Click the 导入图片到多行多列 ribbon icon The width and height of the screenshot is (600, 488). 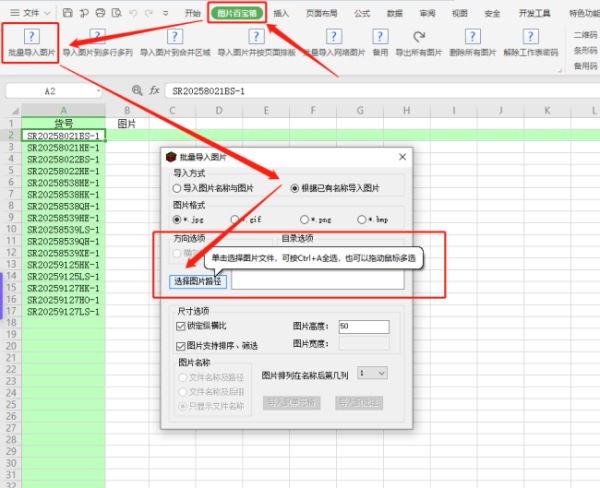[98, 37]
